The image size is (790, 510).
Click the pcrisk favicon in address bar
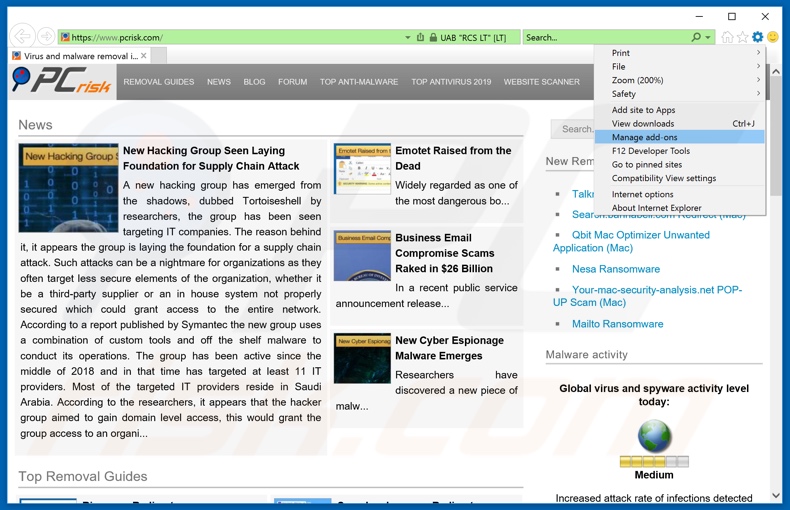pyautogui.click(x=65, y=37)
